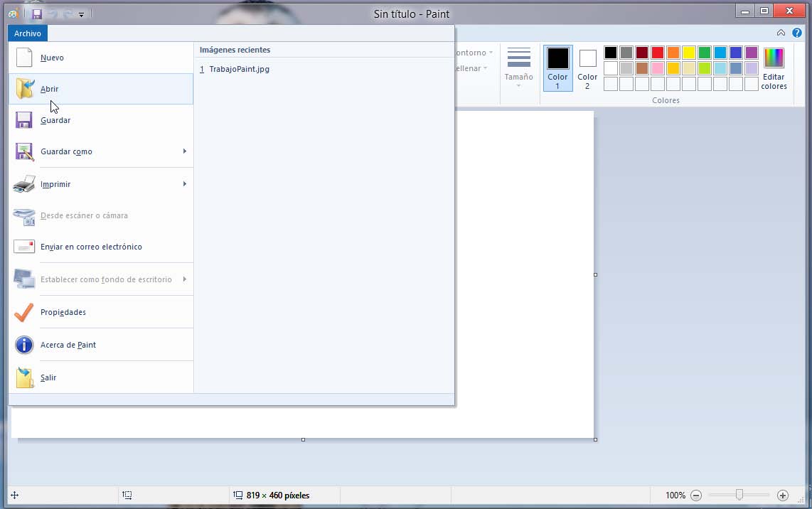
Task: Collapse the ribbon with the chevron arrow
Action: pyautogui.click(x=781, y=33)
